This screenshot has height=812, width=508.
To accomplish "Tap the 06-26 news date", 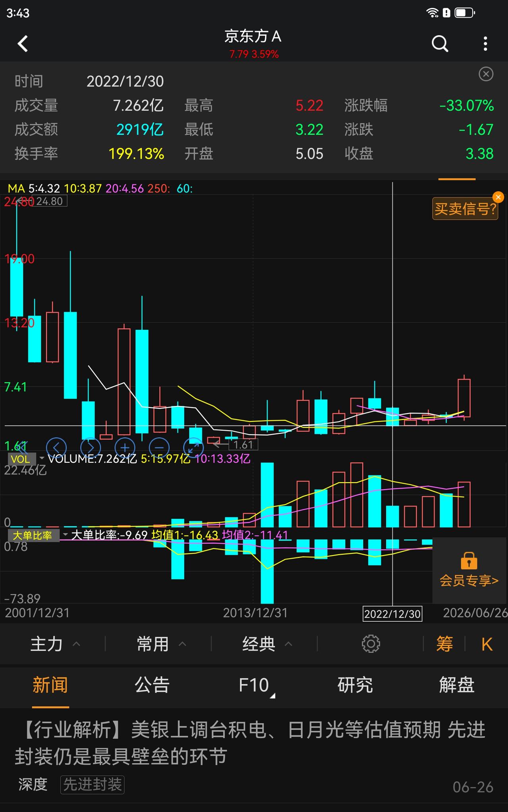I will tap(473, 787).
